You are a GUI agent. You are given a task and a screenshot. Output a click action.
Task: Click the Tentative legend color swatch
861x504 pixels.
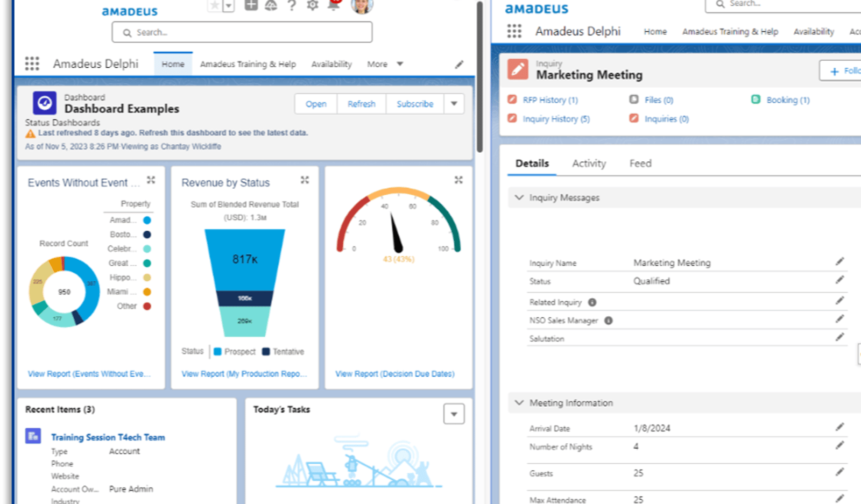(x=266, y=352)
